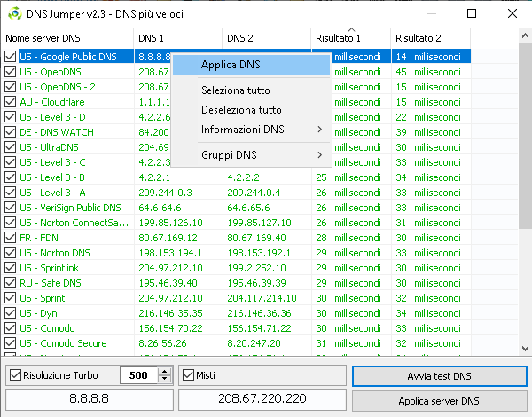The image size is (532, 417).
Task: Click the 8.8.8.8 primary DNS field
Action: coord(90,399)
